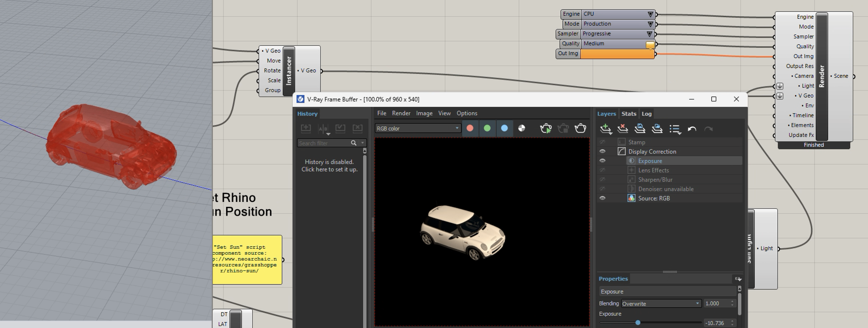Open the Blending Overwrite dropdown

661,304
